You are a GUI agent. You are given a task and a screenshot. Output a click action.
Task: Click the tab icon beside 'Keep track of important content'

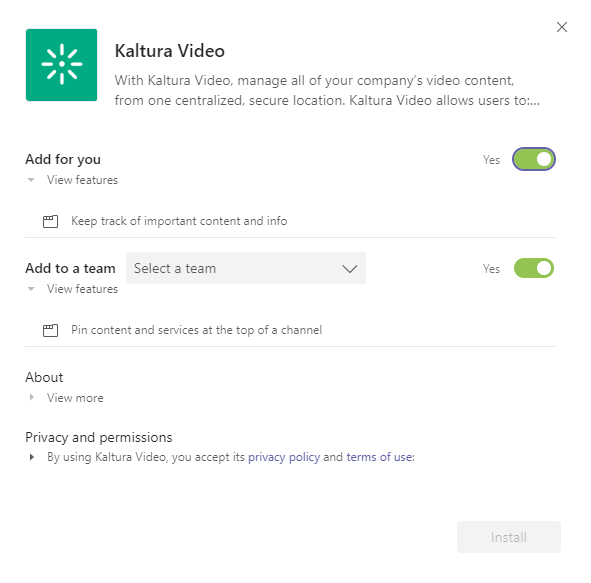[50, 221]
